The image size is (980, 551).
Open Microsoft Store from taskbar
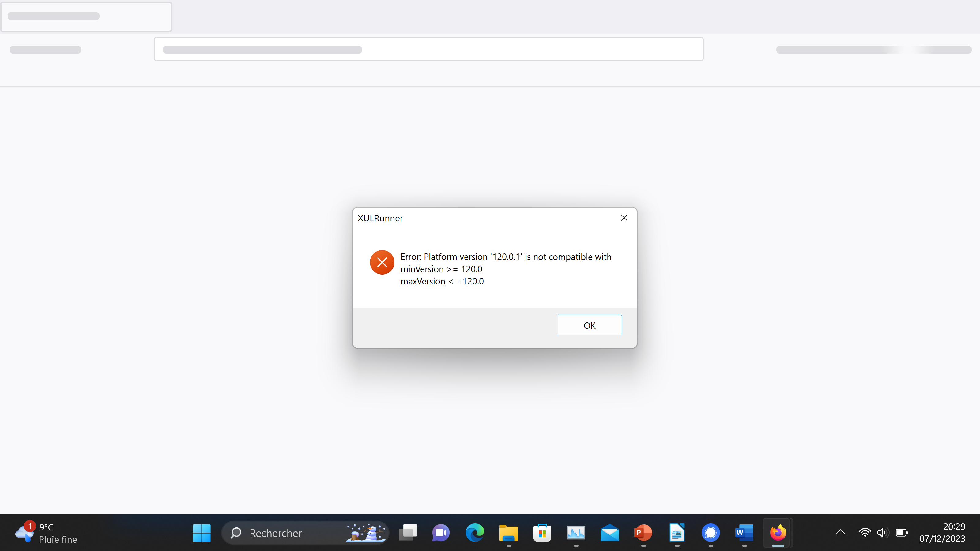(542, 533)
